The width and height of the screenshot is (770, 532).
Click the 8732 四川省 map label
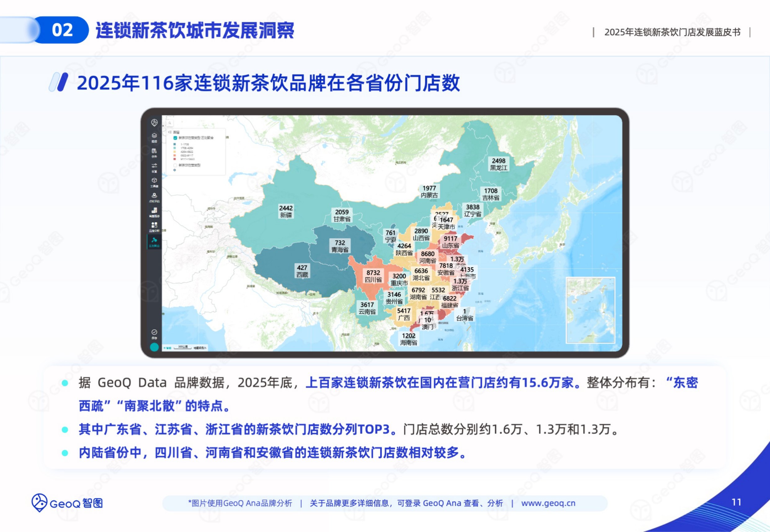[373, 276]
